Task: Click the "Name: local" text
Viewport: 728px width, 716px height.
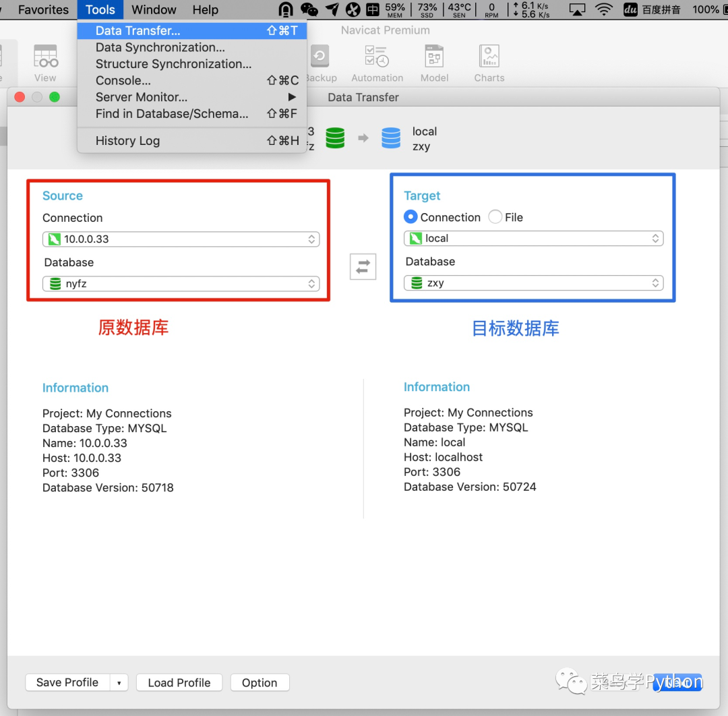Action: click(435, 442)
